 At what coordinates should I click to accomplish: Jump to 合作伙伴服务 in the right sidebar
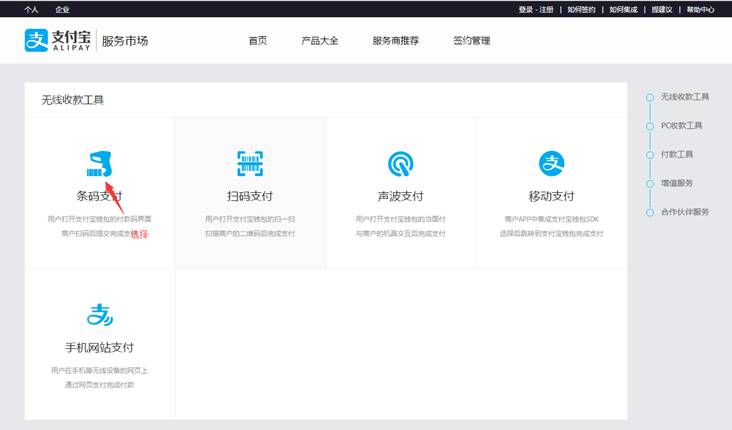click(685, 212)
